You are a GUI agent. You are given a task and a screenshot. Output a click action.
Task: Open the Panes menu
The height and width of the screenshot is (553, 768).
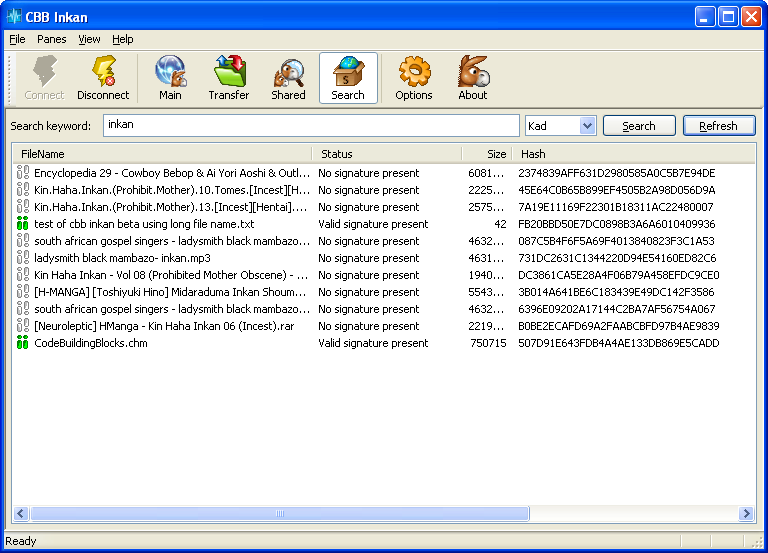click(51, 39)
